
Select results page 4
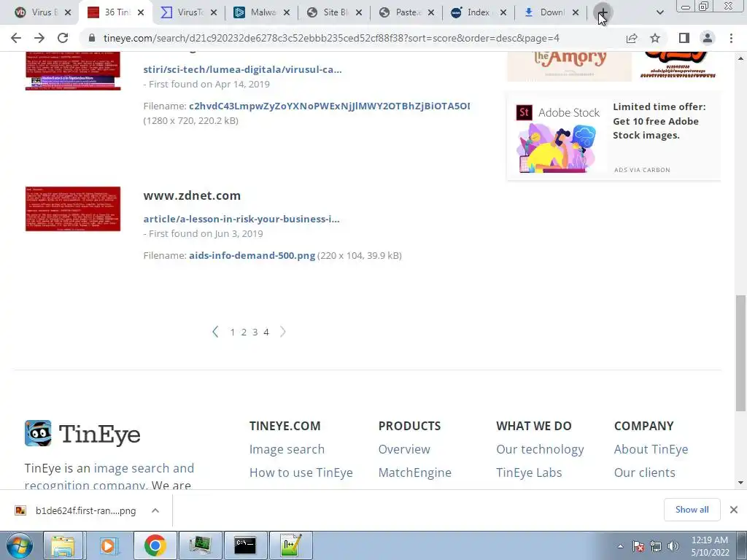266,332
